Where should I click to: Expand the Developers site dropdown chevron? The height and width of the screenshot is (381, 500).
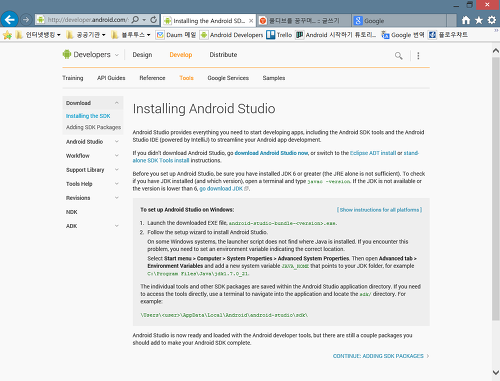point(117,55)
